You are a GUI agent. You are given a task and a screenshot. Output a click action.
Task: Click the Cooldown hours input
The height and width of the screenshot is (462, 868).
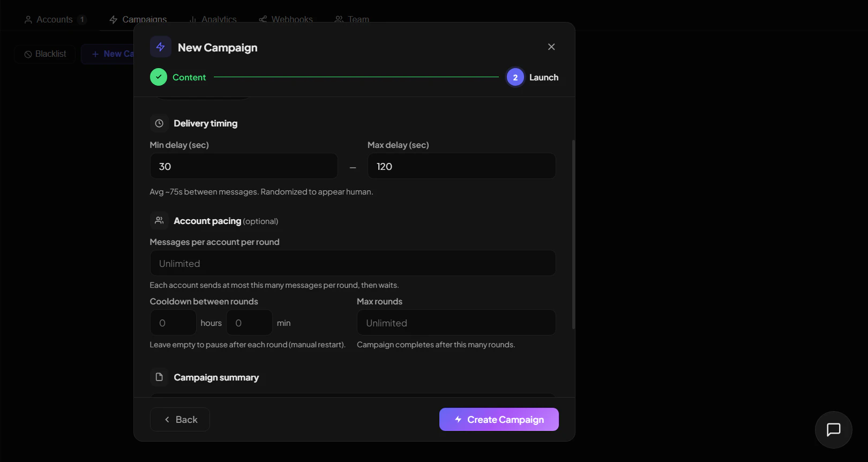pos(173,323)
